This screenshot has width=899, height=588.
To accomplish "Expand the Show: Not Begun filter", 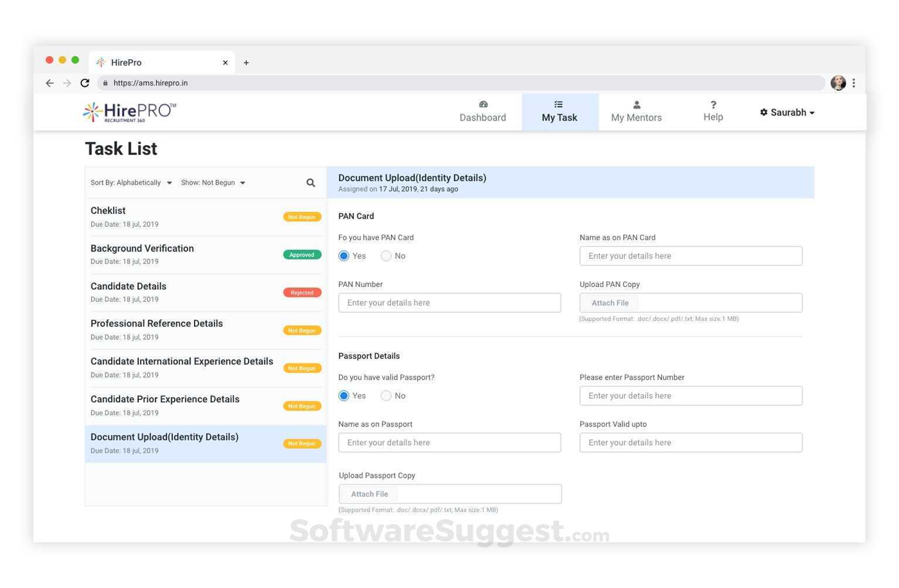I will coord(212,182).
